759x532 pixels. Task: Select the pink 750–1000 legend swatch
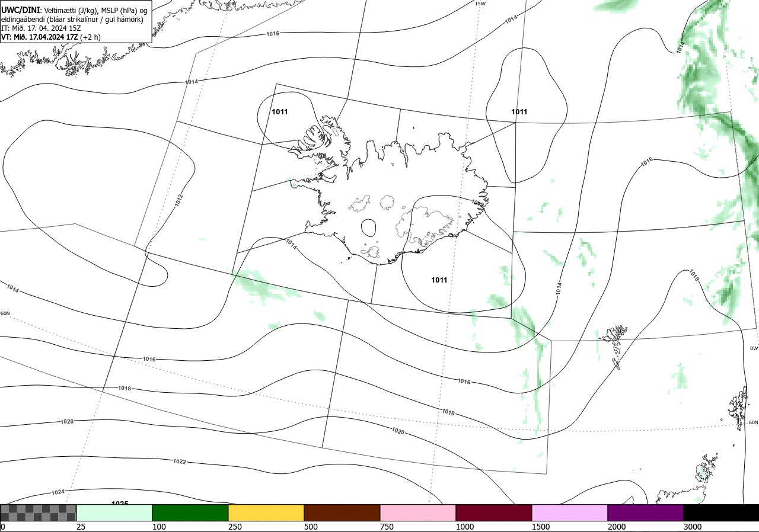click(418, 513)
